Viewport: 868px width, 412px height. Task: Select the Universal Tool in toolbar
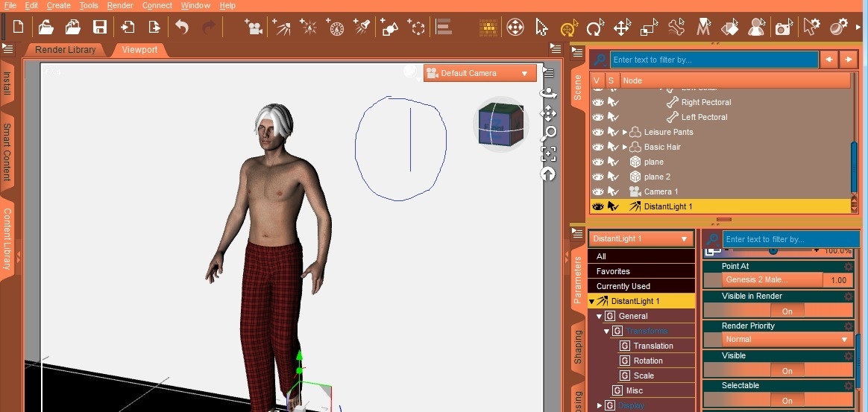[515, 28]
